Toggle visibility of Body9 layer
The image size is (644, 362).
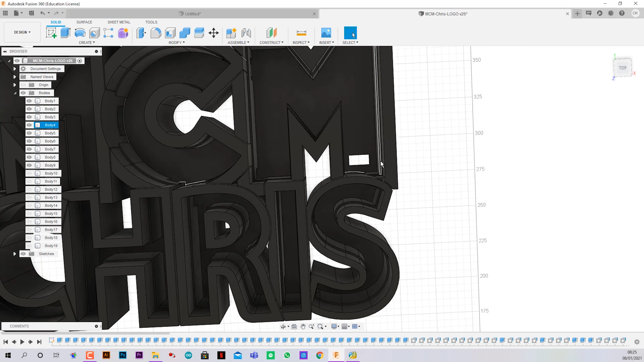click(29, 165)
